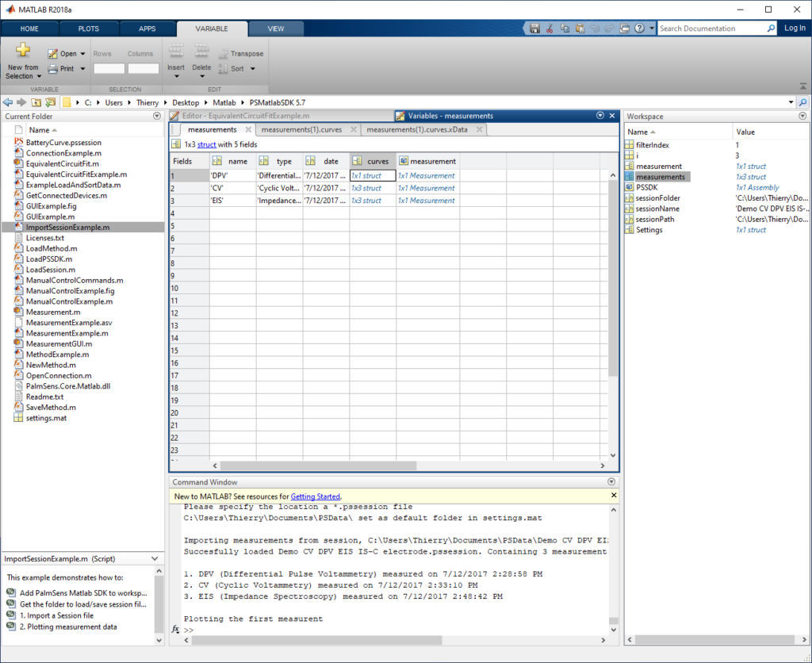The width and height of the screenshot is (812, 663).
Task: Open Help via the question mark icon
Action: 639,28
